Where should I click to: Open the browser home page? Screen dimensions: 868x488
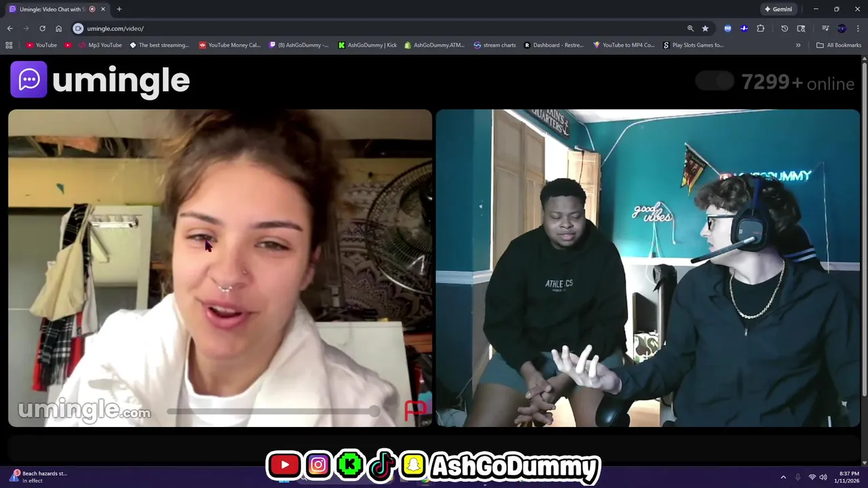[x=58, y=28]
